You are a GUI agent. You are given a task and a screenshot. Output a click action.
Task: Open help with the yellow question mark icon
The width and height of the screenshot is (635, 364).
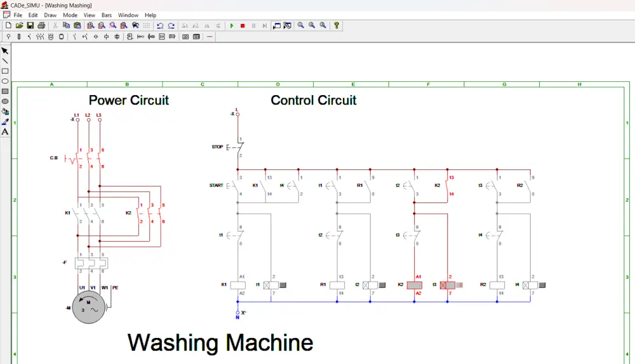pos(336,25)
